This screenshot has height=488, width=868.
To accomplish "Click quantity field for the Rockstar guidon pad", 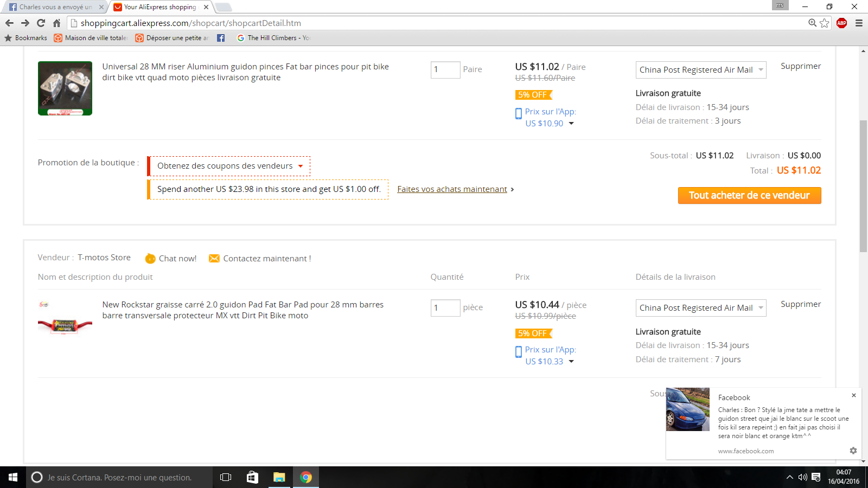I will (x=445, y=308).
